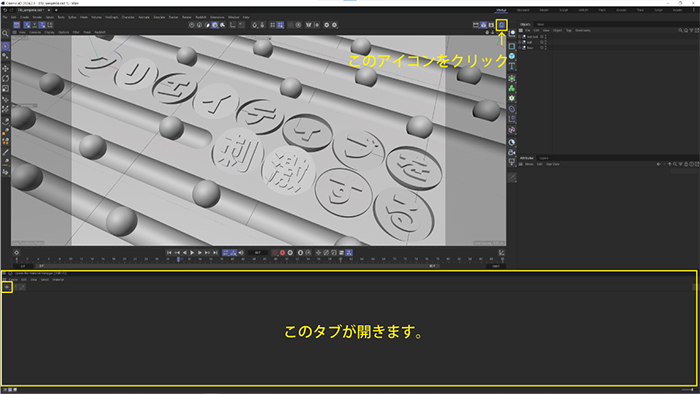
Task: Click the current frame number field
Action: coord(258,253)
